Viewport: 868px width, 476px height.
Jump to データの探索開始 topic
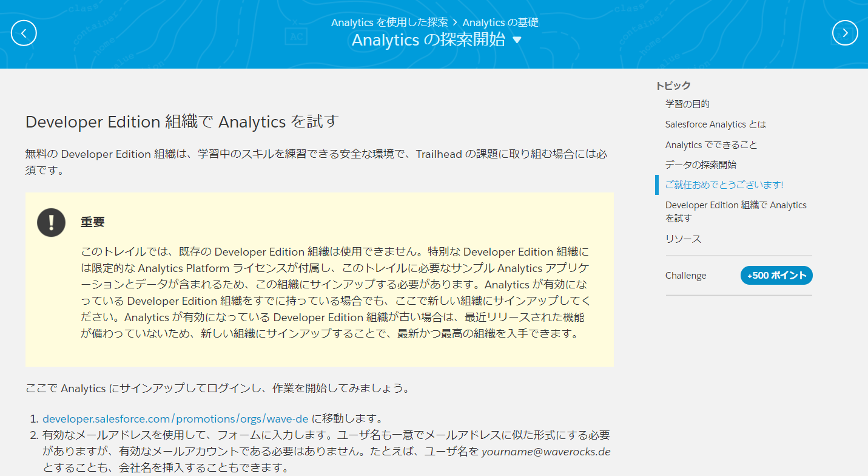click(701, 165)
